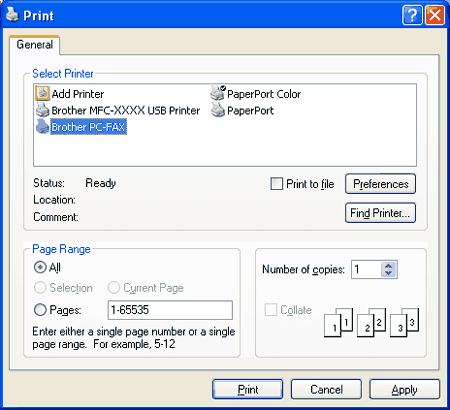Select the Add Printer icon
The image size is (450, 410).
point(42,94)
